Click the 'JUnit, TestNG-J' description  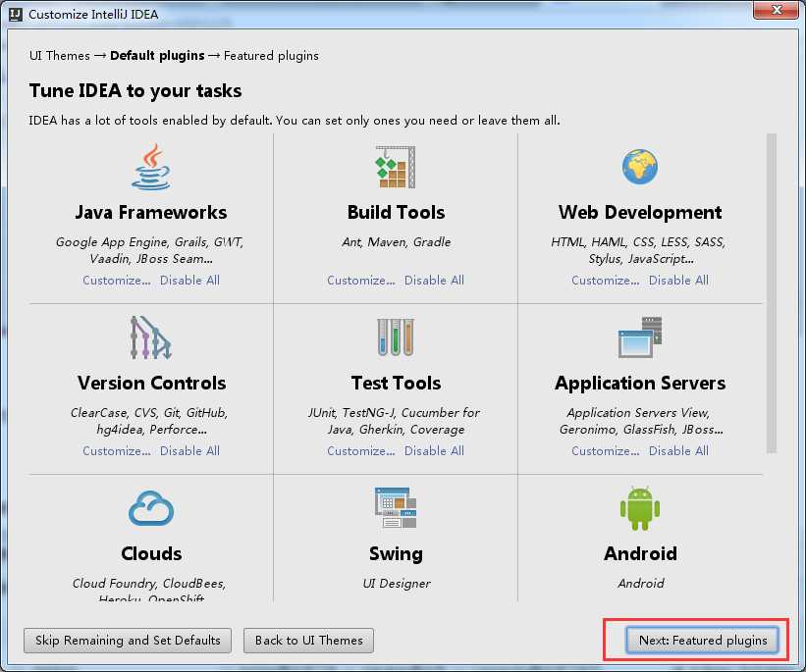394,421
